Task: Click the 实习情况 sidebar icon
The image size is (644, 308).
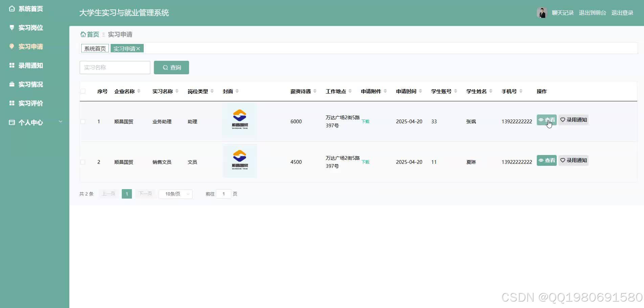Action: 12,84
